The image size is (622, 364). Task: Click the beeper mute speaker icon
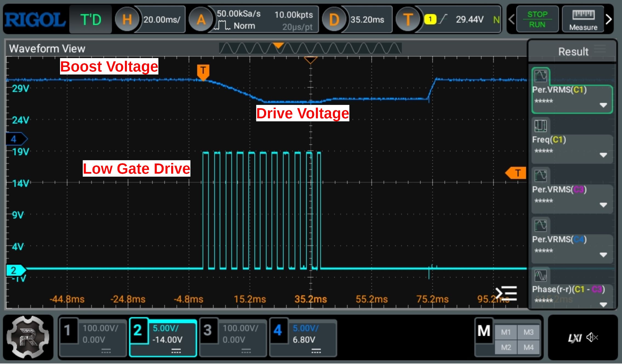tap(592, 337)
